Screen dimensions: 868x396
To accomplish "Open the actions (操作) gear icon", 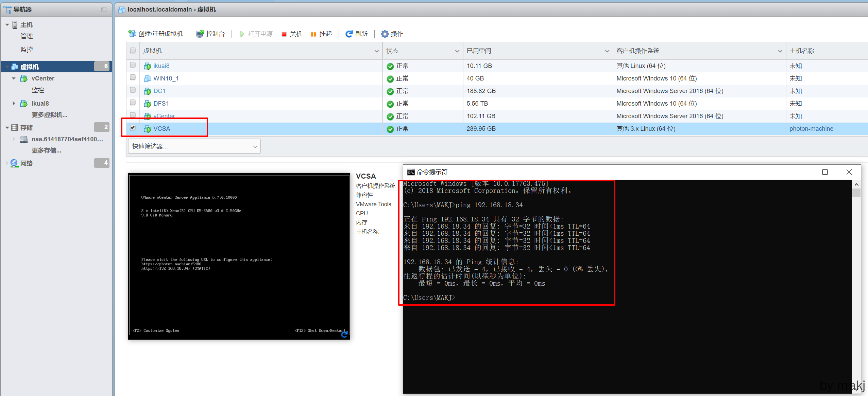I will [x=385, y=34].
